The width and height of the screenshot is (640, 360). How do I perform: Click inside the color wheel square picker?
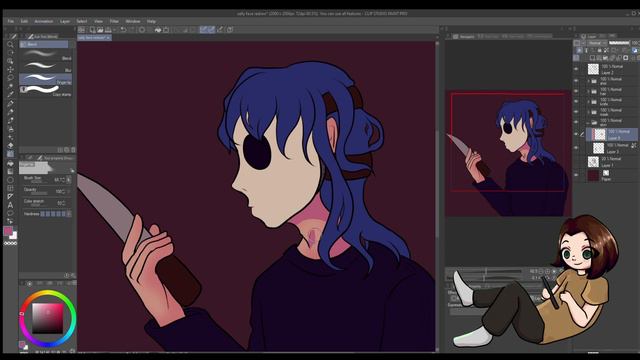coord(48,318)
